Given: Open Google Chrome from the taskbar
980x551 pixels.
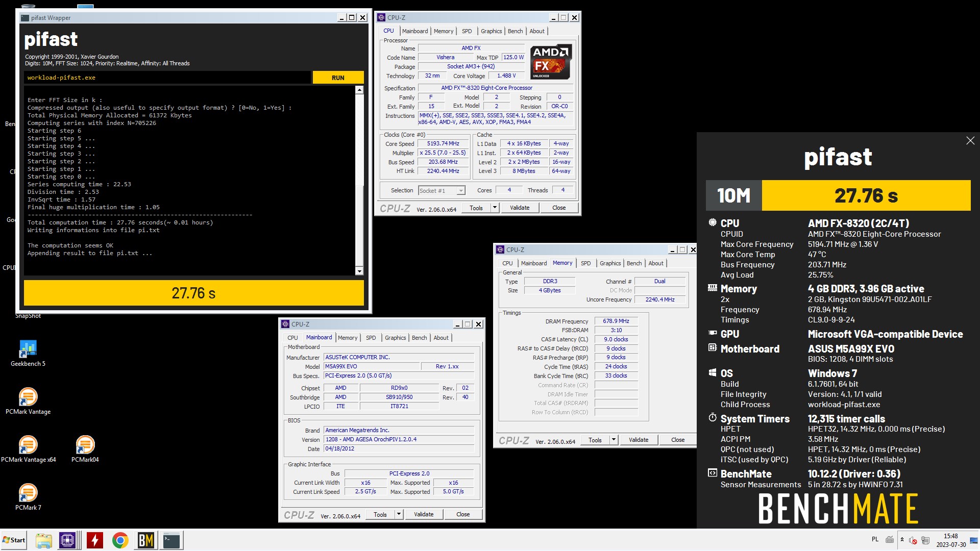Looking at the screenshot, I should click(120, 540).
